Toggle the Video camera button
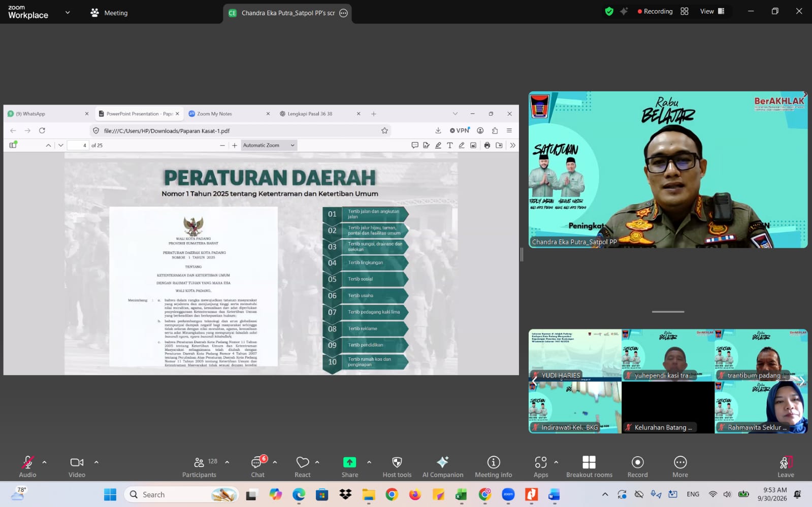The width and height of the screenshot is (812, 507). point(77,466)
